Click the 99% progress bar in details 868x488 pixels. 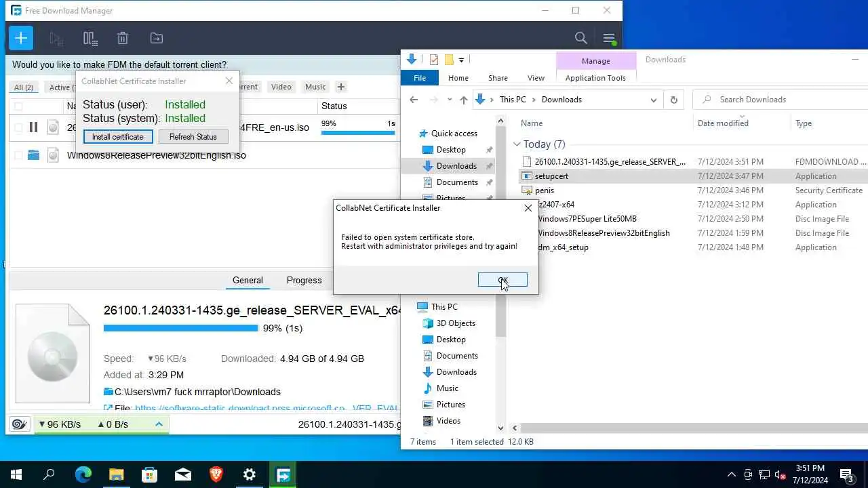tap(180, 328)
